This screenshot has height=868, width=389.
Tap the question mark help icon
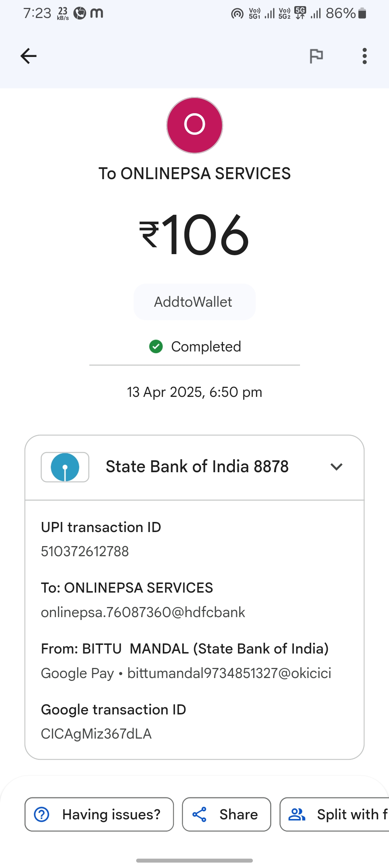[x=42, y=814]
